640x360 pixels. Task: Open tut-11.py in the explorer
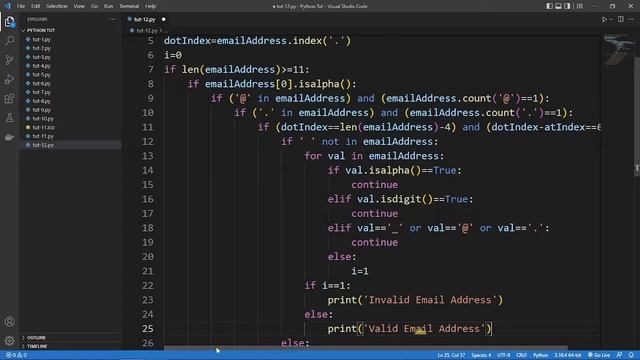(x=43, y=136)
